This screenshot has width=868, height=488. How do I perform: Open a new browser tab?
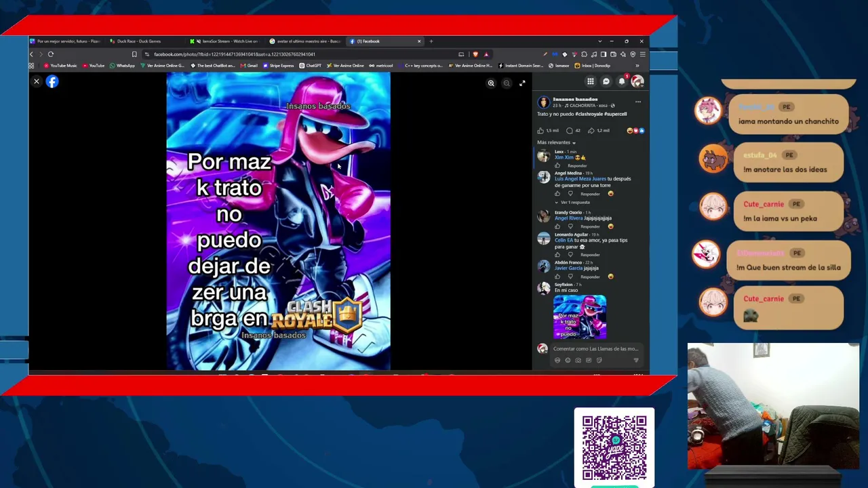[x=431, y=41]
